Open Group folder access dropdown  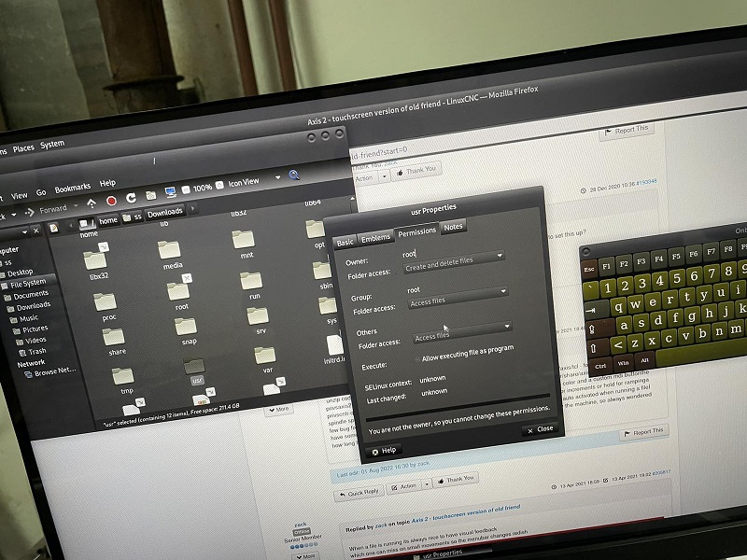click(458, 297)
